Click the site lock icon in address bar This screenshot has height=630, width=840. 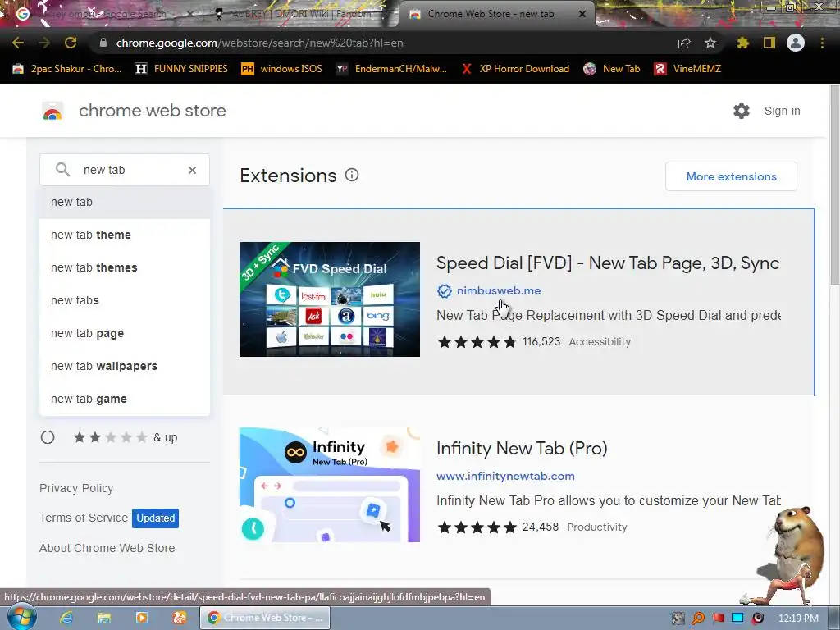(103, 43)
